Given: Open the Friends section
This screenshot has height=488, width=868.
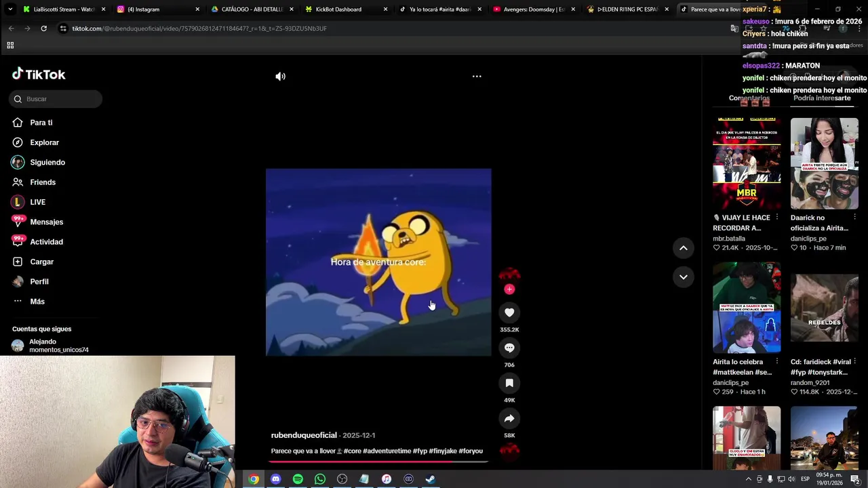Looking at the screenshot, I should [42, 182].
